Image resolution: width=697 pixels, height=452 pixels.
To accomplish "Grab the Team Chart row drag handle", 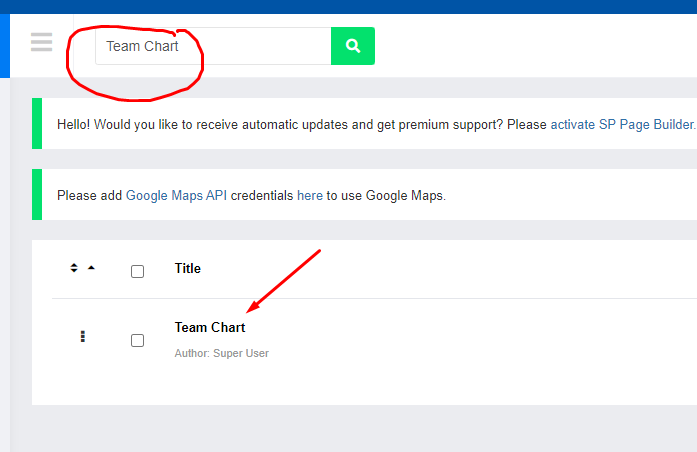I will click(x=82, y=336).
